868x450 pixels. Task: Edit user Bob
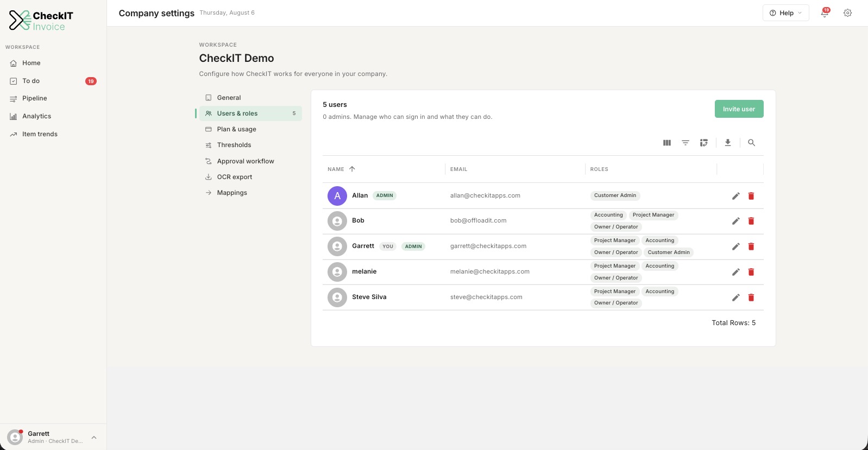click(x=736, y=221)
